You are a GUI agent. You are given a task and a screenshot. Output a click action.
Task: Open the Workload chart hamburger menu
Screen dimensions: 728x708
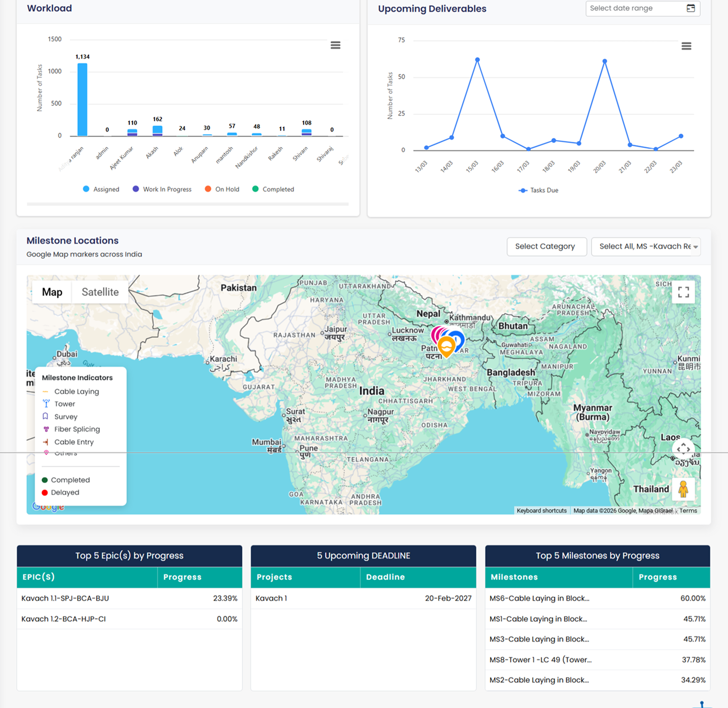coord(335,45)
